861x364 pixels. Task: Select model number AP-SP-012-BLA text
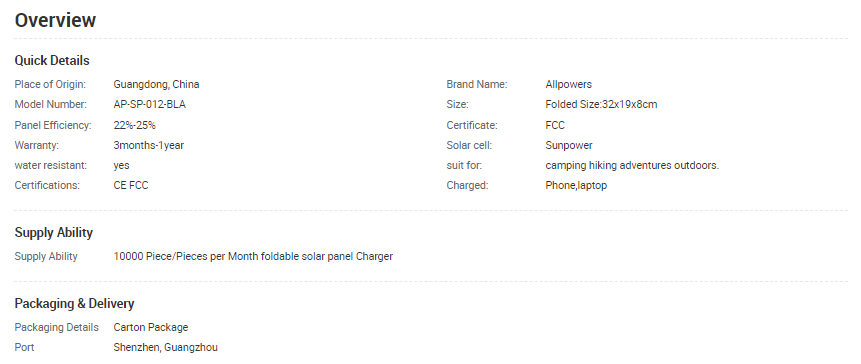point(149,104)
